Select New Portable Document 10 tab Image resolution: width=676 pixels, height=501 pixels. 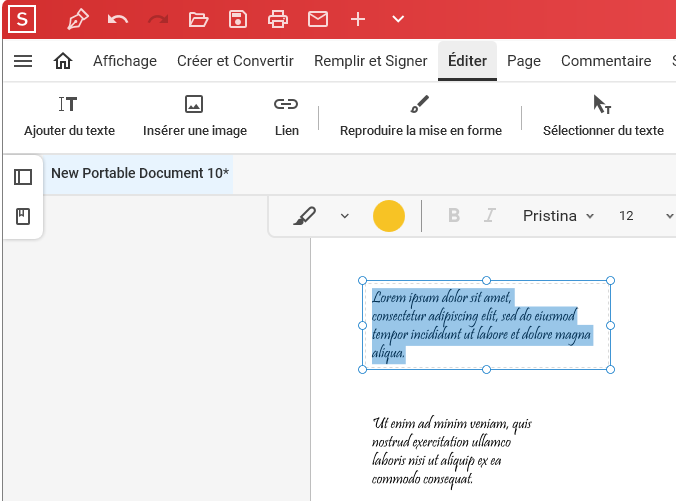tap(140, 173)
